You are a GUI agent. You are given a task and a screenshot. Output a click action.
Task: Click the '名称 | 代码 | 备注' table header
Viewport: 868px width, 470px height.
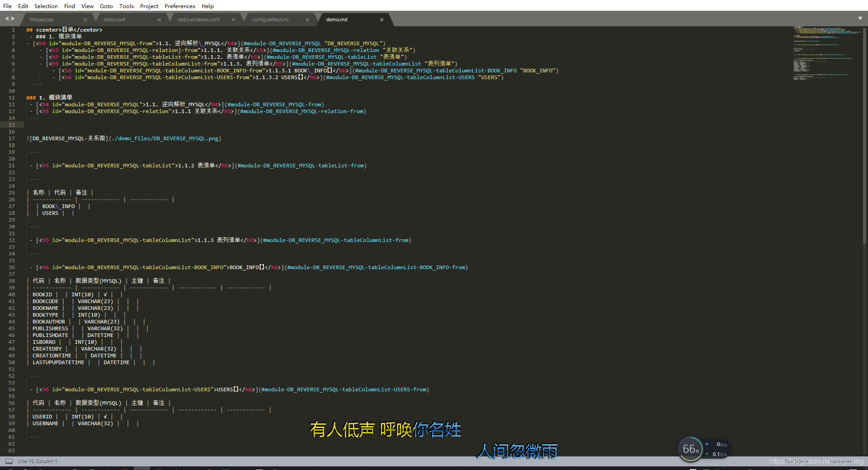coord(60,193)
